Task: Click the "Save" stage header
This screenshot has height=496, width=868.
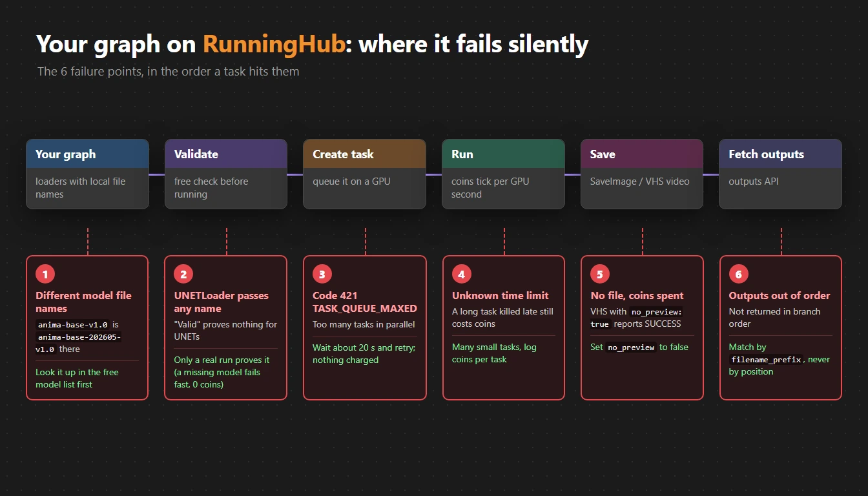Action: coord(642,154)
